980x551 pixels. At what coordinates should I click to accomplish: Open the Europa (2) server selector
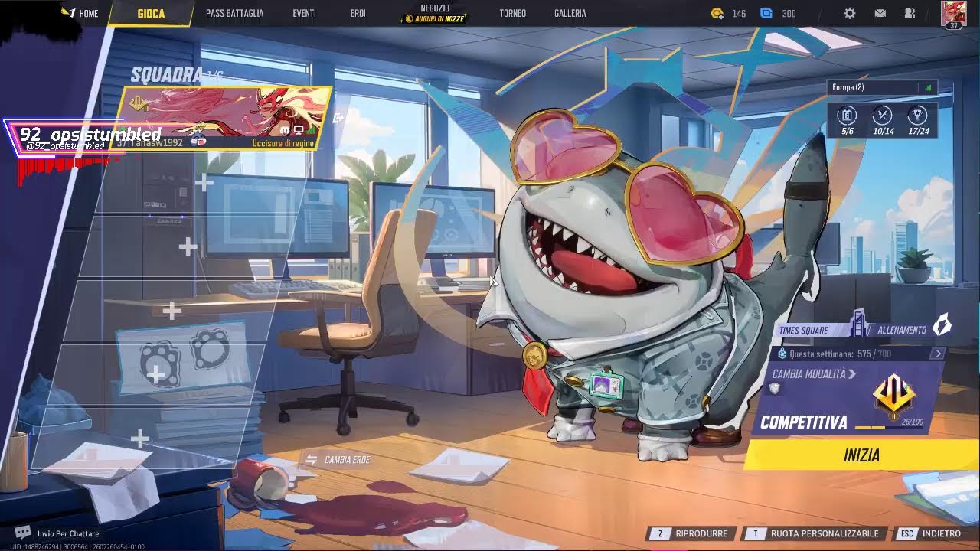tap(883, 87)
